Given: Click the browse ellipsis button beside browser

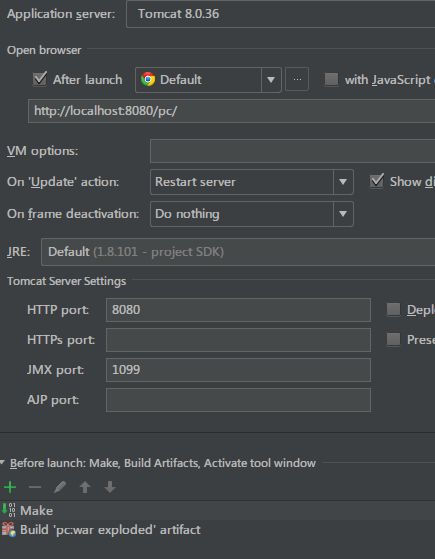Looking at the screenshot, I should point(297,79).
